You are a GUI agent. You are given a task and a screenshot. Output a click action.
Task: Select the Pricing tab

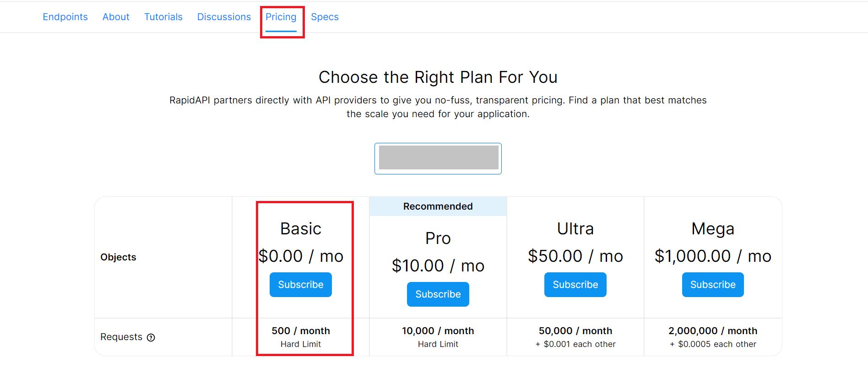tap(281, 17)
